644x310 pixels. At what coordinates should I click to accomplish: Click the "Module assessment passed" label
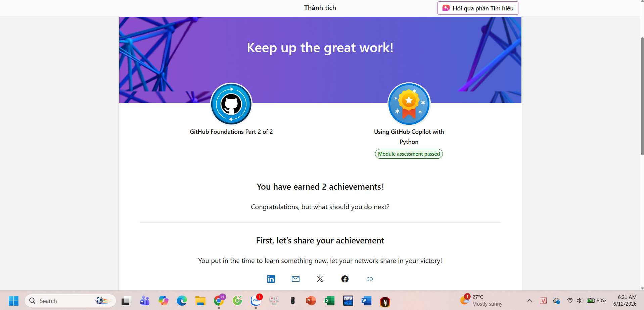pyautogui.click(x=409, y=154)
